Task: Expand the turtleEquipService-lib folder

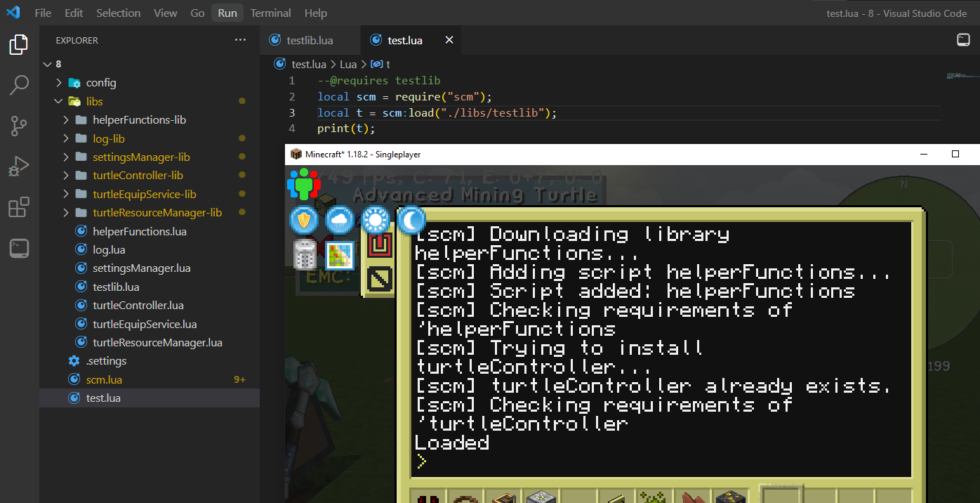Action: (x=66, y=194)
